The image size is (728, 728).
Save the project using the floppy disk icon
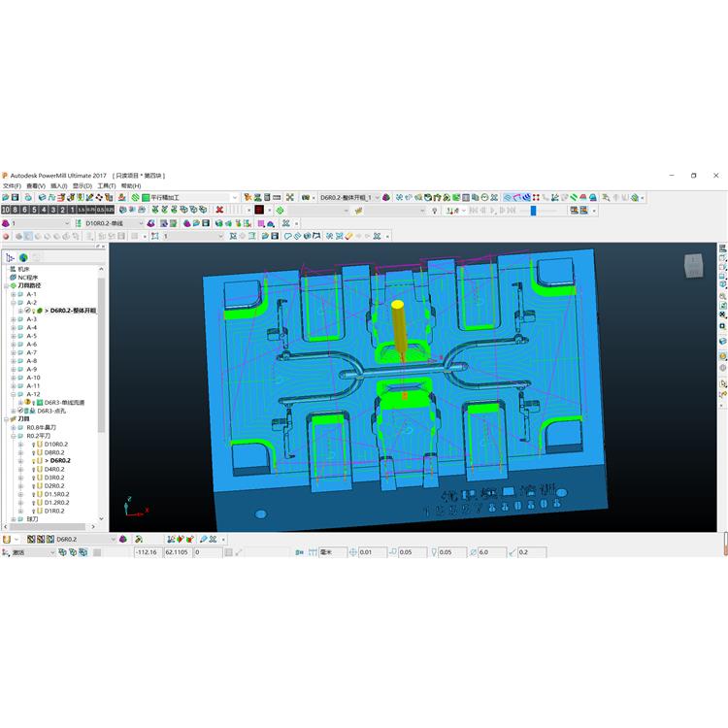click(x=15, y=197)
